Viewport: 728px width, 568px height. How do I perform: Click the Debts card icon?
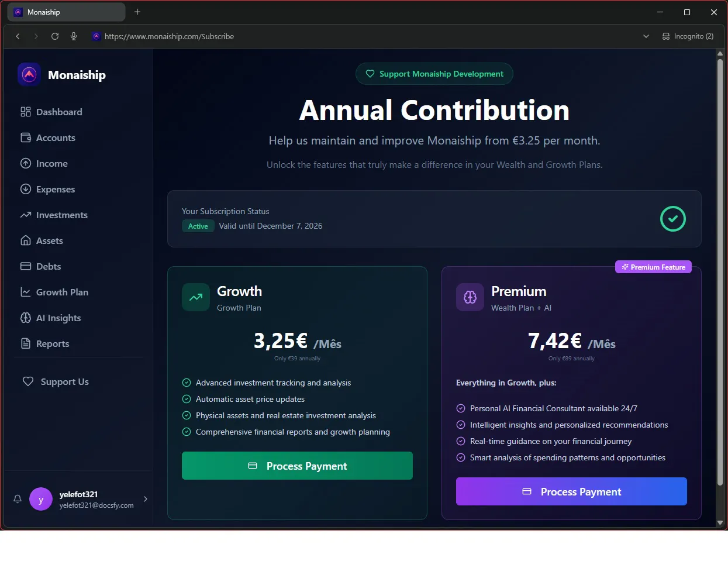coord(26,266)
